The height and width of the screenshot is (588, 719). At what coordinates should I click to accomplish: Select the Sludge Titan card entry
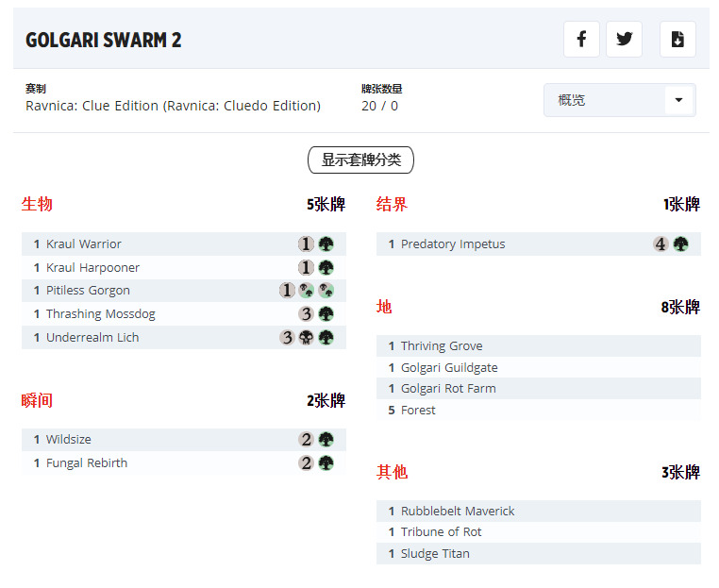click(435, 554)
